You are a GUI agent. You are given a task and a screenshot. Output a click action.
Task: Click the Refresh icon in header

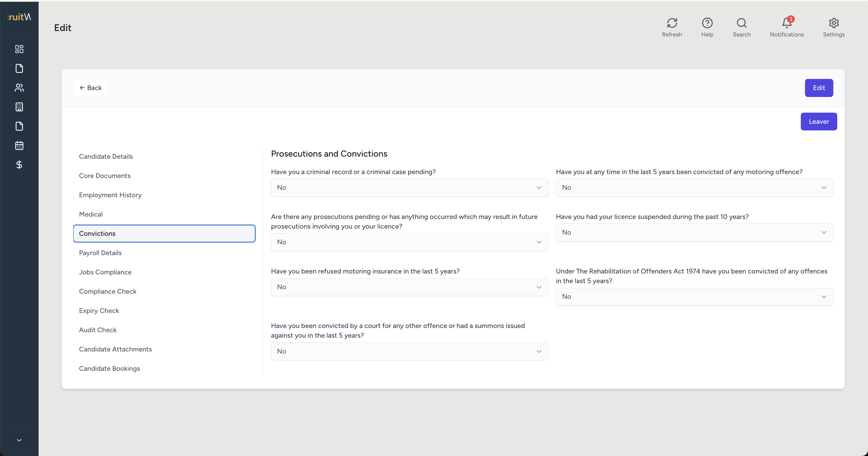(x=671, y=23)
